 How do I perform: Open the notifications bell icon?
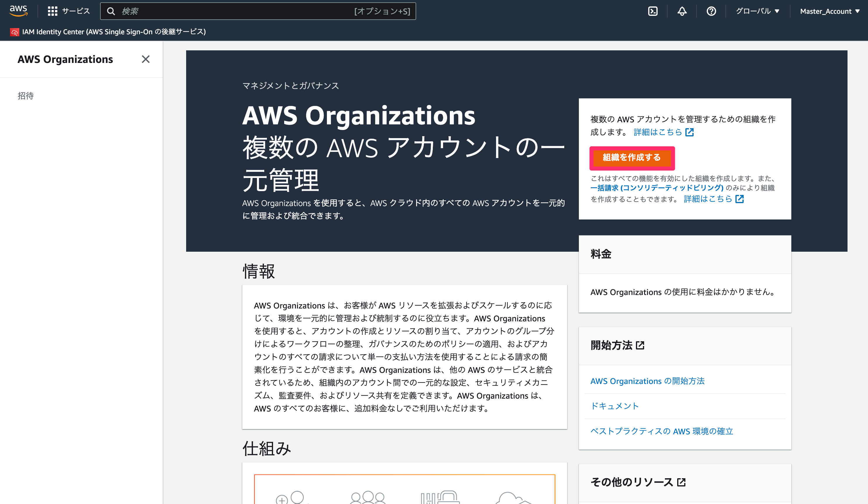coord(682,11)
